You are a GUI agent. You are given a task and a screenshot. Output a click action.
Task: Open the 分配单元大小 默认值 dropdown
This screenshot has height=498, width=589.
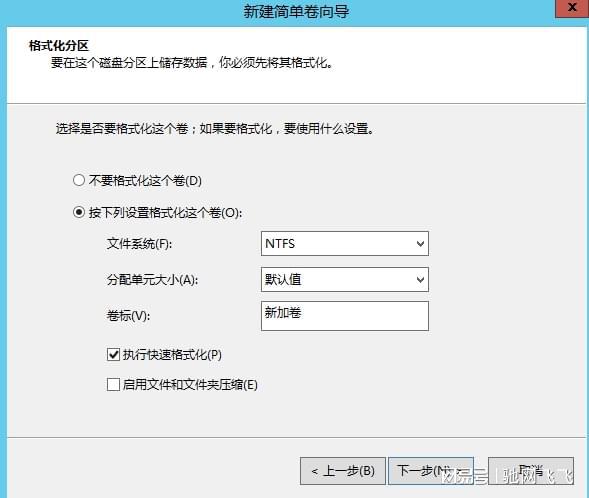(344, 279)
